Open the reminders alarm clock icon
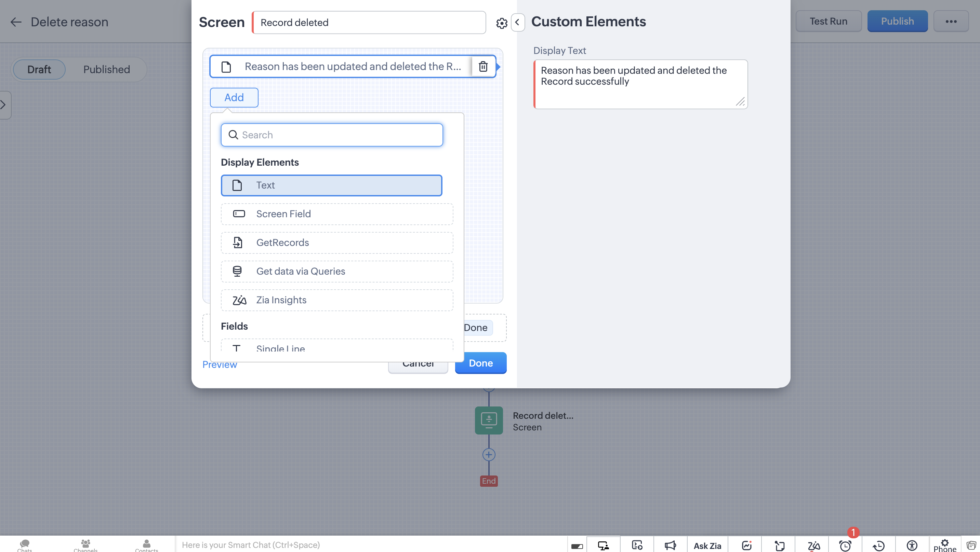This screenshot has width=980, height=552. tap(845, 546)
